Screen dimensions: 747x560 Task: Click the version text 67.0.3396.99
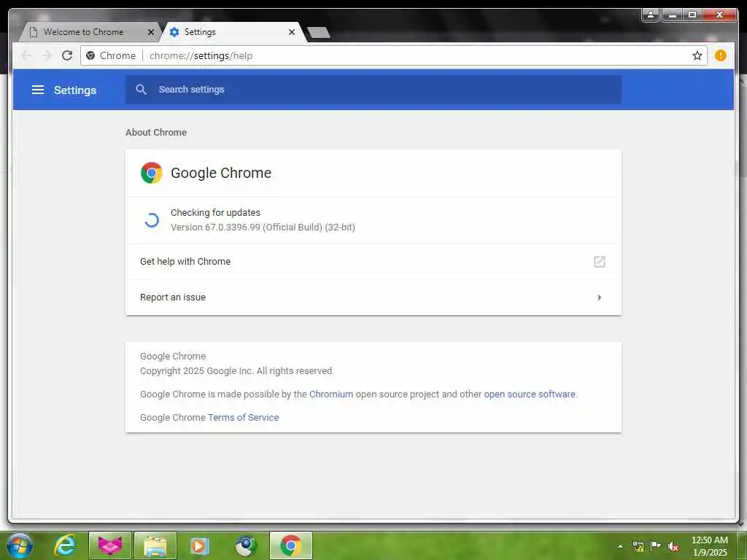(263, 227)
